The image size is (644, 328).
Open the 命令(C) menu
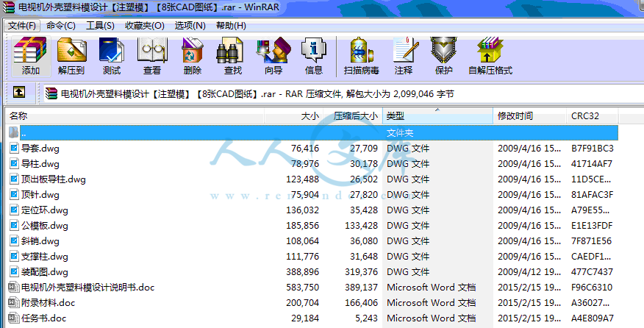click(x=61, y=26)
